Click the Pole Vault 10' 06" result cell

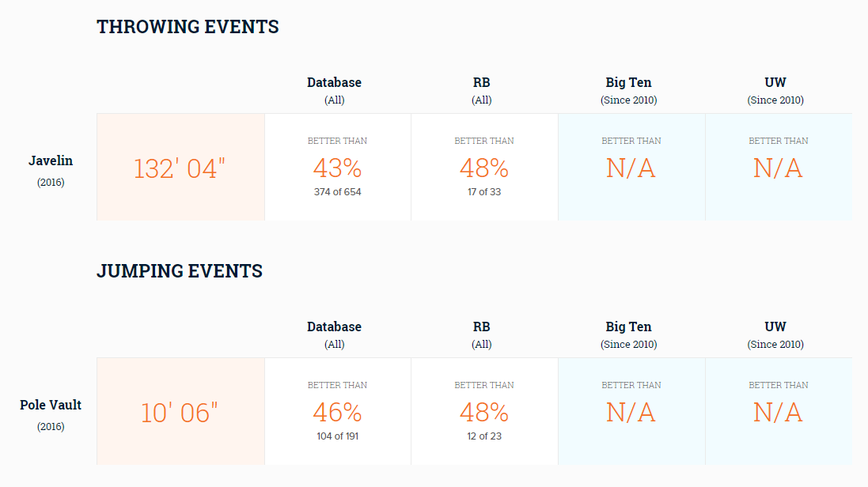click(x=180, y=411)
